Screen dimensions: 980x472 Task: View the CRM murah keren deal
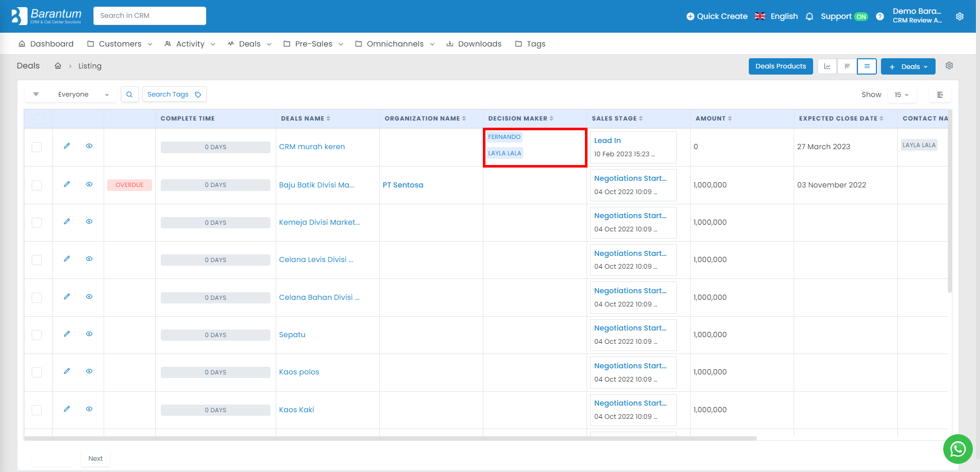(x=89, y=146)
